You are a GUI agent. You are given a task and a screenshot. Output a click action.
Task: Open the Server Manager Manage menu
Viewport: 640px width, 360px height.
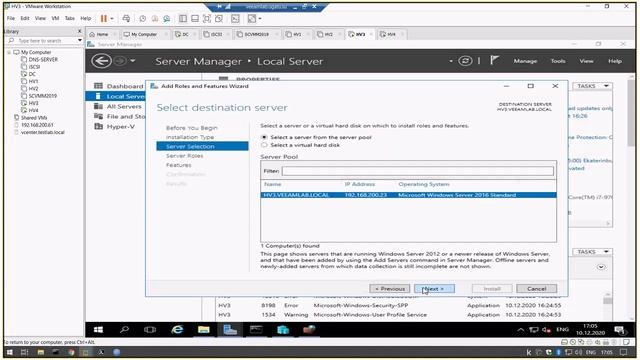tap(525, 61)
